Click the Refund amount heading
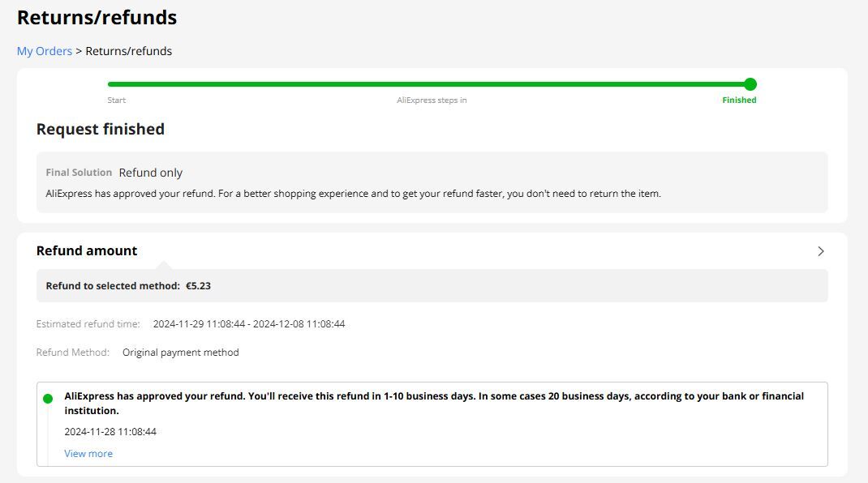This screenshot has height=483, width=868. [86, 250]
